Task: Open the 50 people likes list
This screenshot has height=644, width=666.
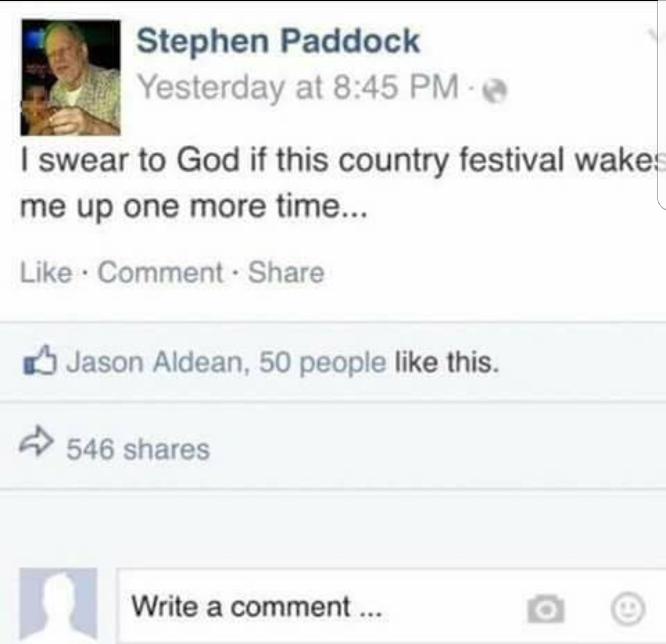Action: click(x=323, y=363)
